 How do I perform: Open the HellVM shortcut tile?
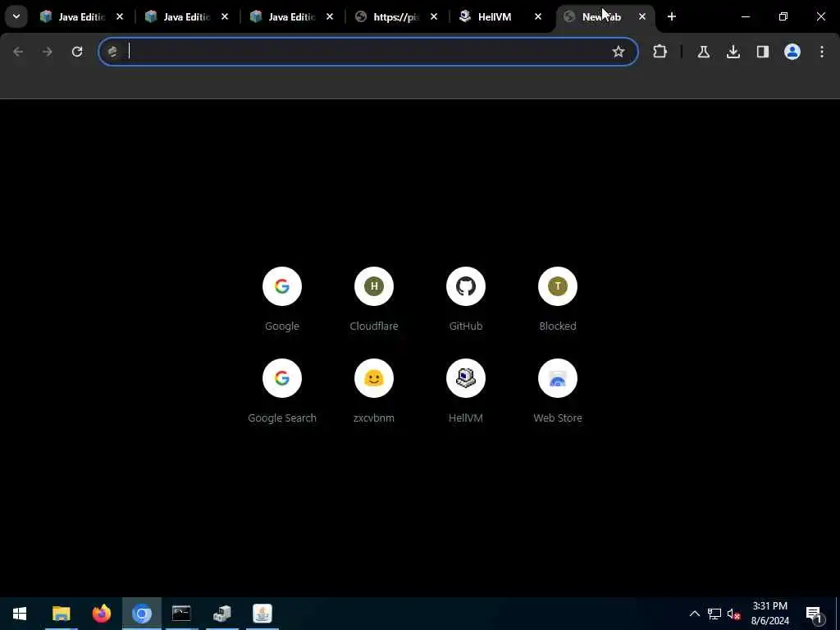(x=466, y=391)
